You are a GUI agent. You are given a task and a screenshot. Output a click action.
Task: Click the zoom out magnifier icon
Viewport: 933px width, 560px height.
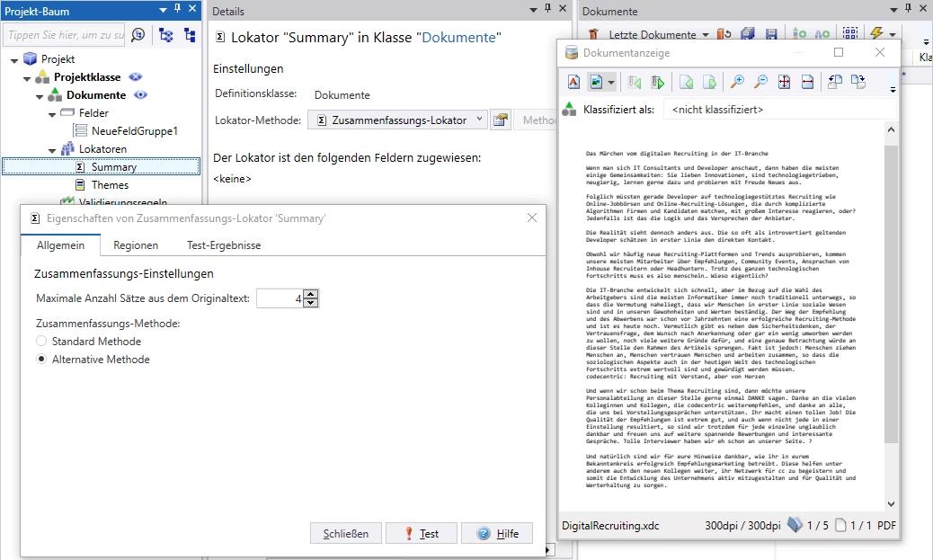coord(760,83)
